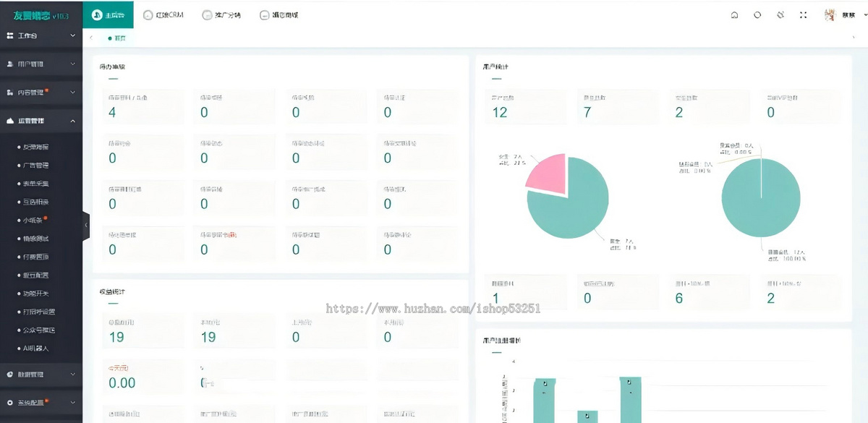
Task: Click the user statistics card showing 12
Action: [x=527, y=106]
